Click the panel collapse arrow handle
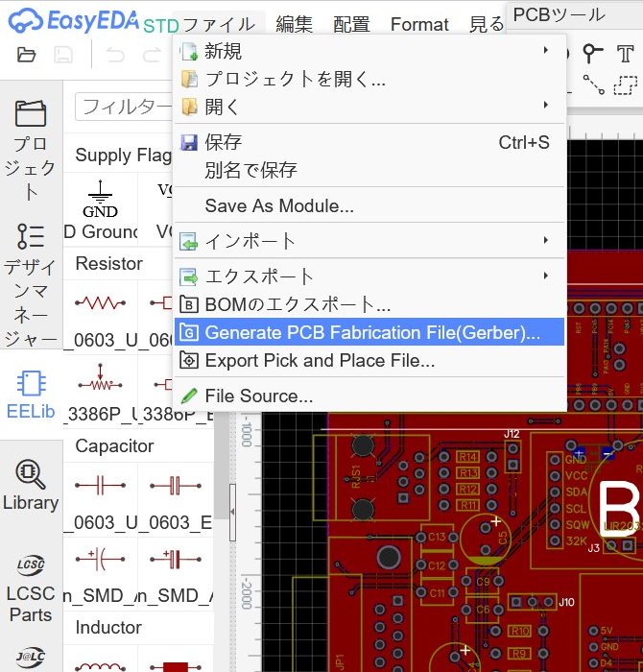 tap(232, 512)
